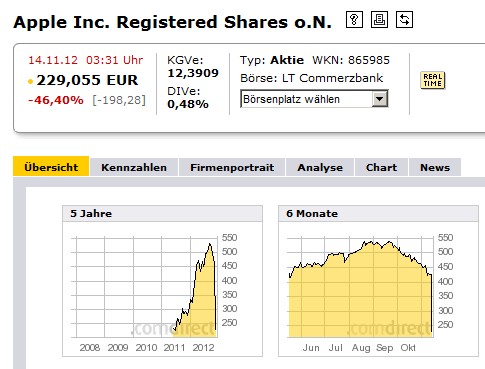This screenshot has width=485, height=369.
Task: Open the Börsenplatz wählen dropdown
Action: tap(314, 99)
